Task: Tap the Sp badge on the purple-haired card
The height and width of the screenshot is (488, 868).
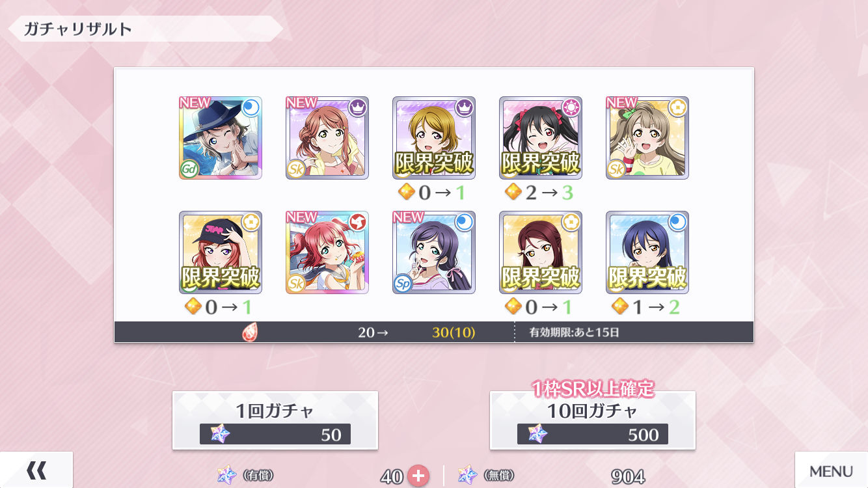Action: 402,284
